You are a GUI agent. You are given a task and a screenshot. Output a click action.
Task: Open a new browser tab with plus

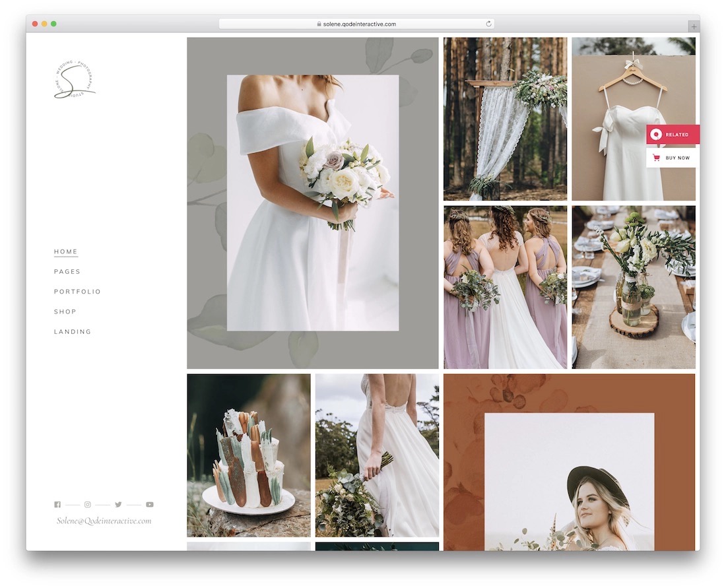pyautogui.click(x=694, y=26)
